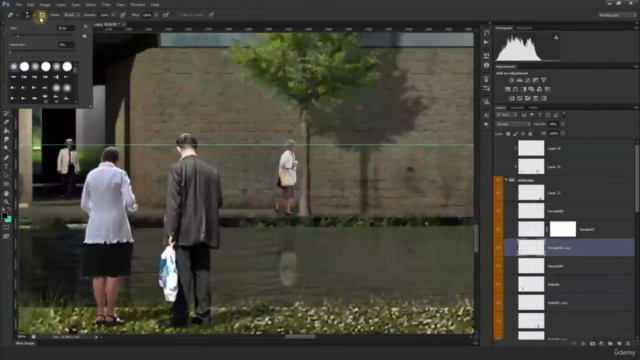Viewport: 640px width, 360px height.
Task: Open the Filter menu
Action: point(106,5)
